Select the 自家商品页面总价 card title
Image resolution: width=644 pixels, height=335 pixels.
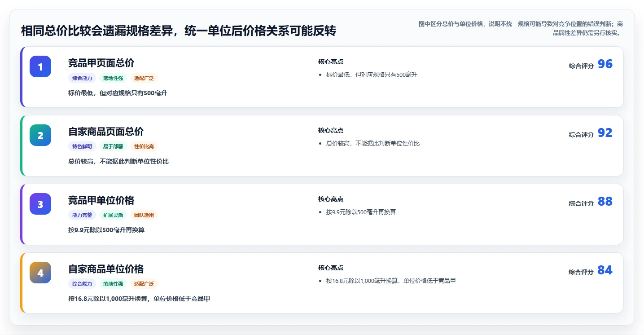click(106, 132)
